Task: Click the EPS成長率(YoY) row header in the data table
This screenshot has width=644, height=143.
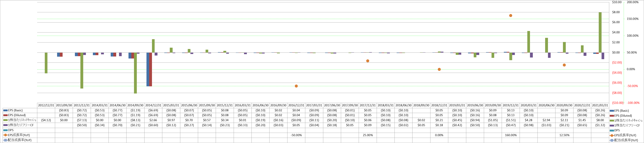Action: tap(20, 135)
